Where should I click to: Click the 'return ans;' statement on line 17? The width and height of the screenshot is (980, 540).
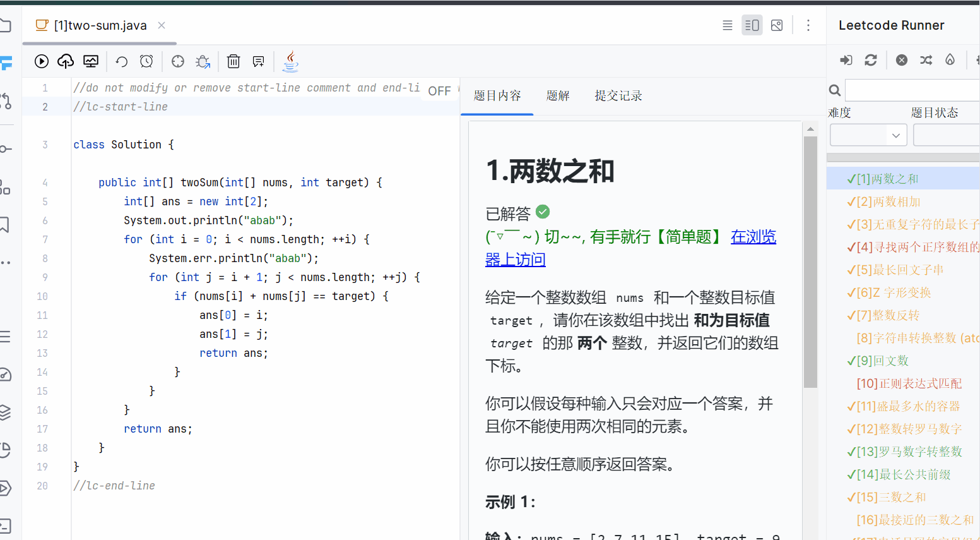[x=158, y=429]
